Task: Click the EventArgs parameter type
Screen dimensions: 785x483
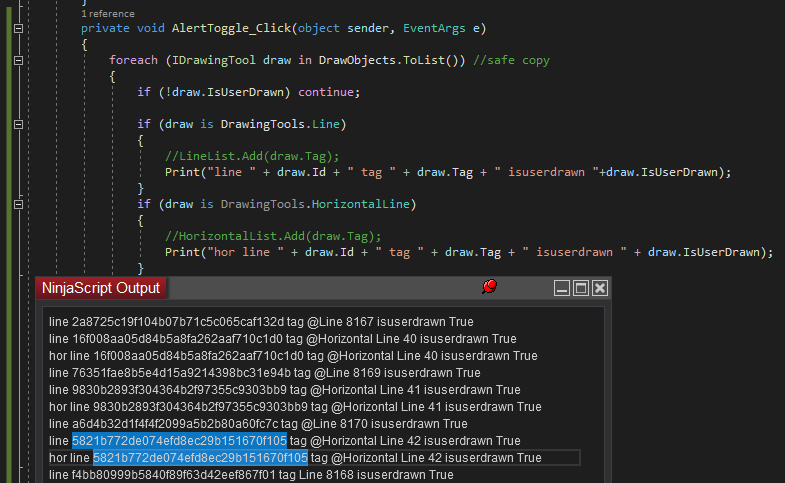Action: pyautogui.click(x=434, y=29)
